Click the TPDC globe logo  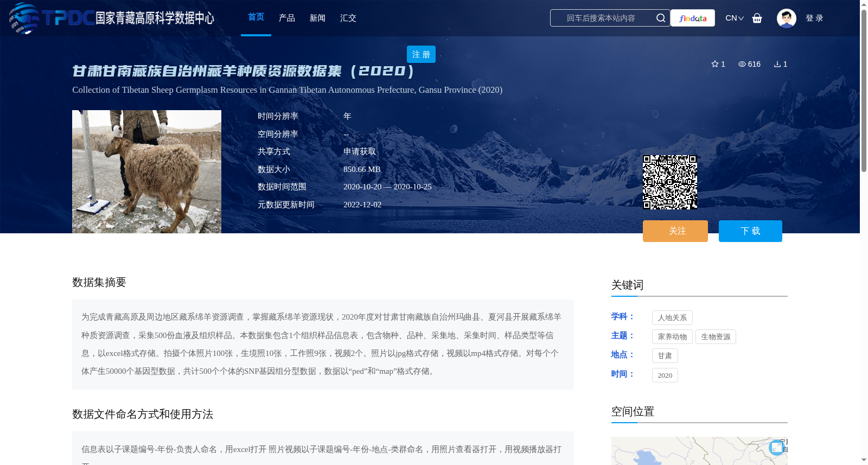[24, 18]
